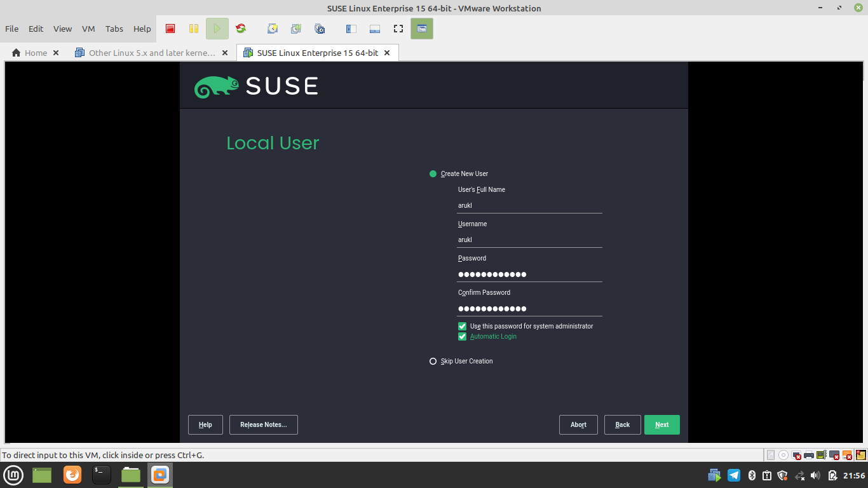The height and width of the screenshot is (488, 868).
Task: Open the terminal from the taskbar
Action: click(x=102, y=475)
